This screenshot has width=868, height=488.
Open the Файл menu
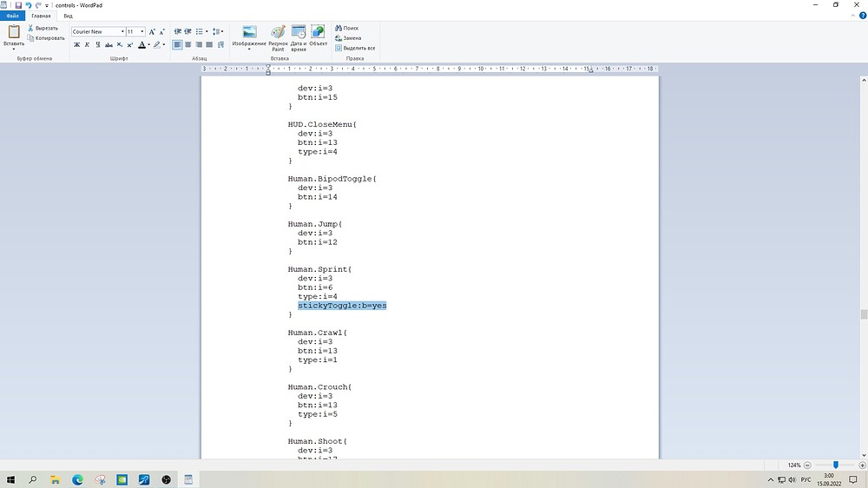pyautogui.click(x=12, y=16)
